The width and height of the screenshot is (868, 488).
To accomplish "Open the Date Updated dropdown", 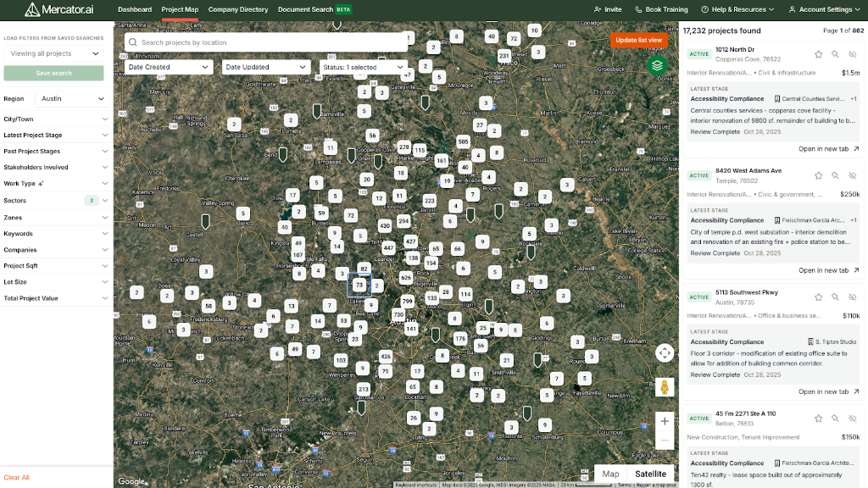I will pos(265,67).
